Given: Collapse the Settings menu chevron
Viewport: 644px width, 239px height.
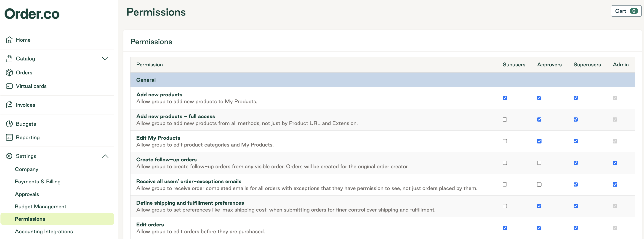Looking at the screenshot, I should coord(105,156).
